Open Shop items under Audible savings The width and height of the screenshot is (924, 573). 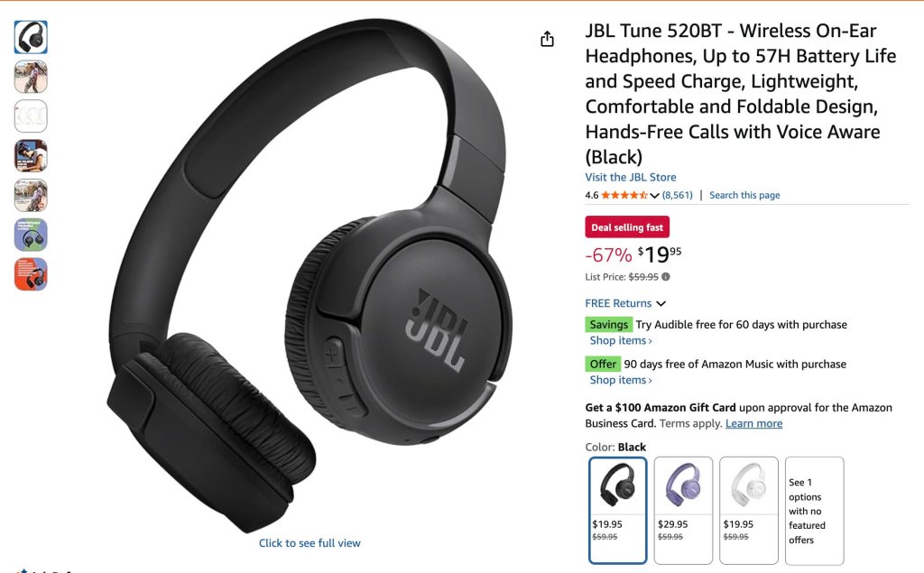click(621, 341)
